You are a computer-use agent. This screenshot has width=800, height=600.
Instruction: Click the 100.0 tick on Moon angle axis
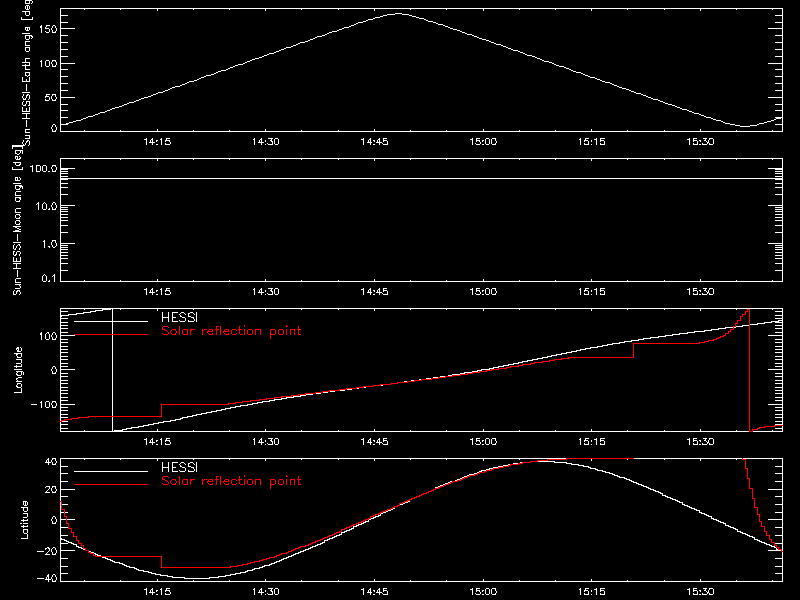pyautogui.click(x=43, y=168)
